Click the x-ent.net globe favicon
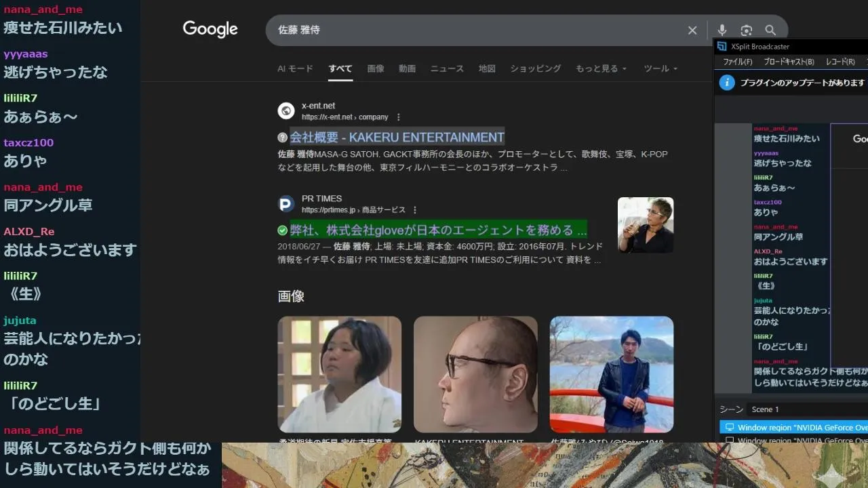This screenshot has width=868, height=488. (x=287, y=111)
